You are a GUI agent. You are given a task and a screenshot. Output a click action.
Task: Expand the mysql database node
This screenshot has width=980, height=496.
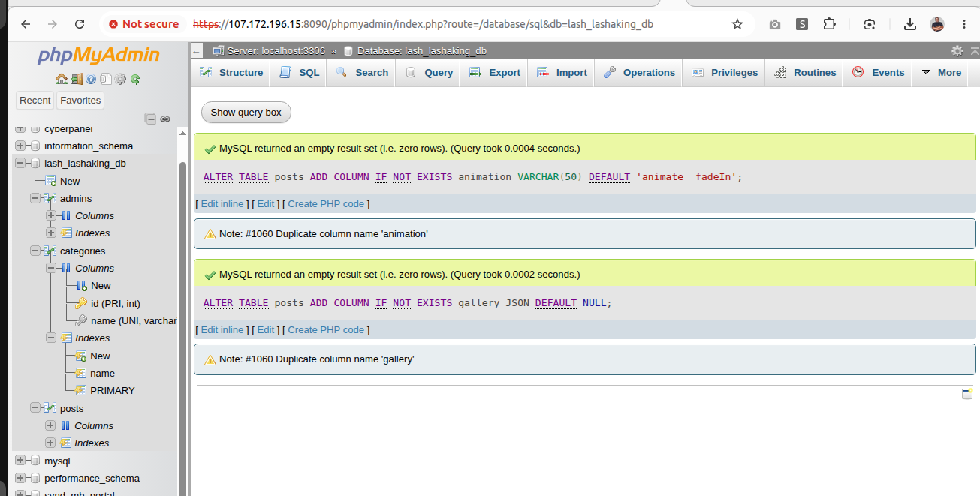(x=20, y=461)
